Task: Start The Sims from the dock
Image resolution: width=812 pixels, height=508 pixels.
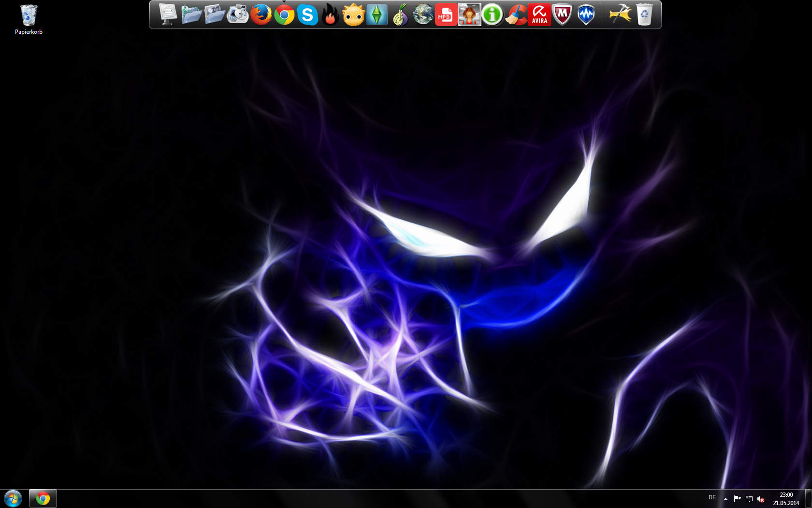Action: (x=377, y=15)
